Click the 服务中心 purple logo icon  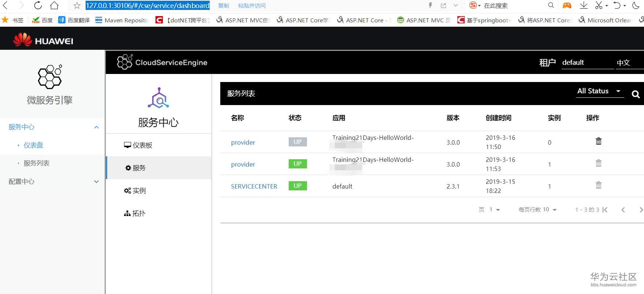click(x=158, y=98)
